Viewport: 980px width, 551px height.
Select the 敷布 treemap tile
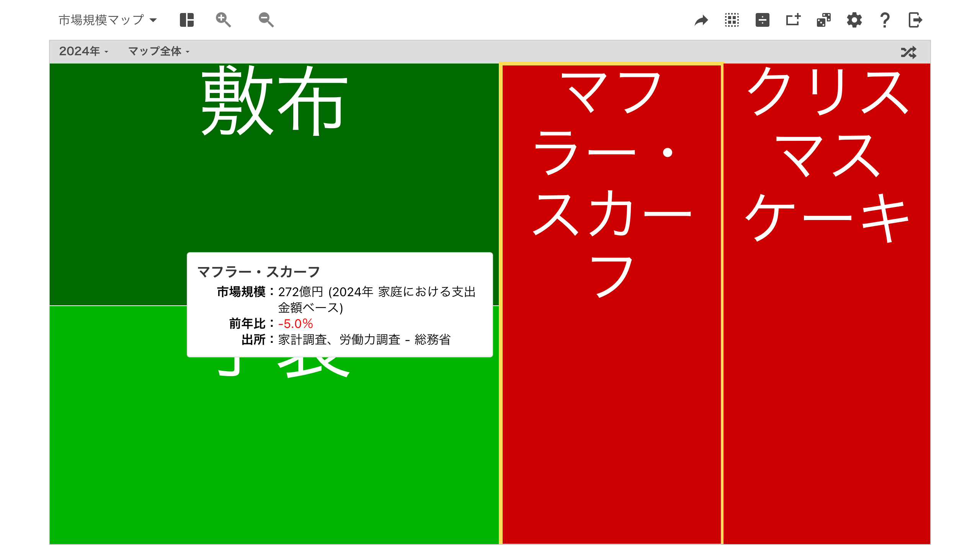[x=274, y=184]
